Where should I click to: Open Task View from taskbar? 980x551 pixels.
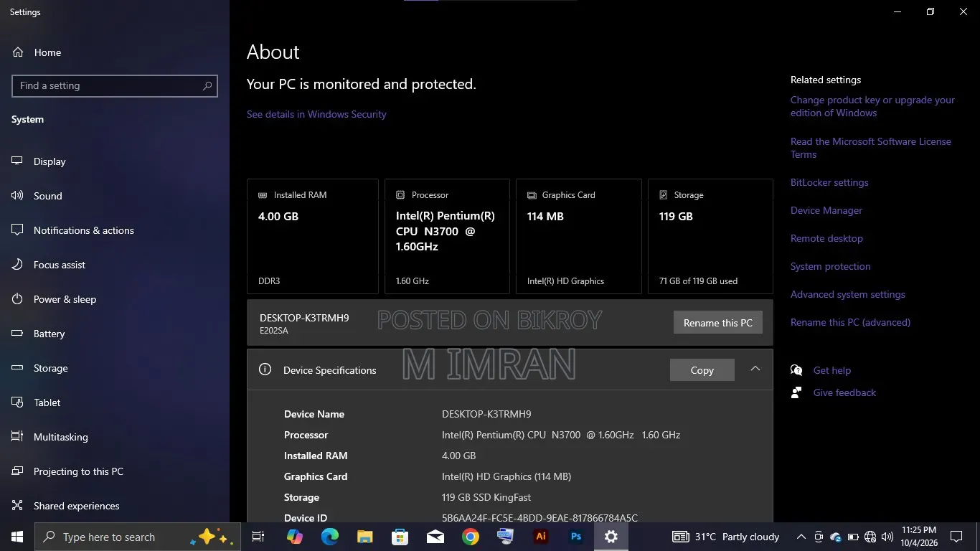[258, 537]
